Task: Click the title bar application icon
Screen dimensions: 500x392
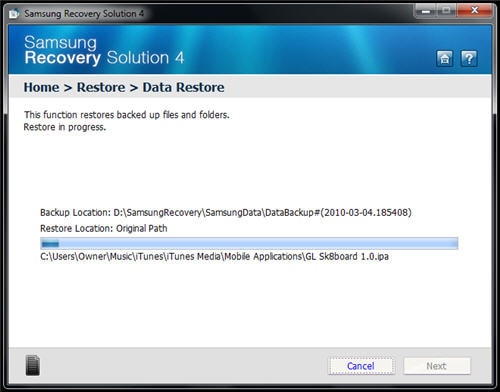Action: [x=14, y=14]
